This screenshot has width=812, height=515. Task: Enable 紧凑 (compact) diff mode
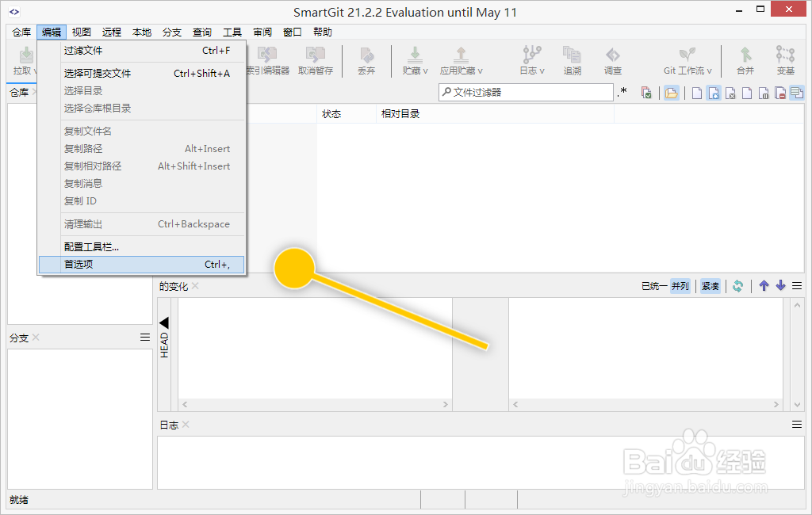(710, 285)
